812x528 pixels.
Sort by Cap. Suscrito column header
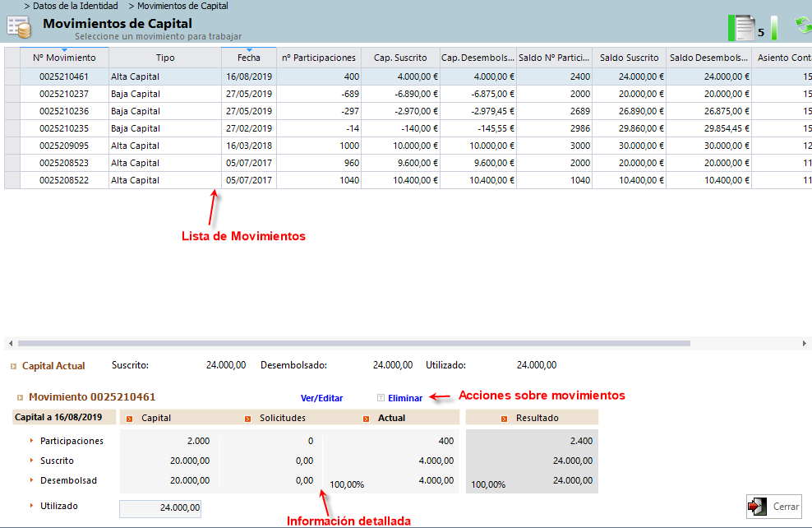(400, 58)
